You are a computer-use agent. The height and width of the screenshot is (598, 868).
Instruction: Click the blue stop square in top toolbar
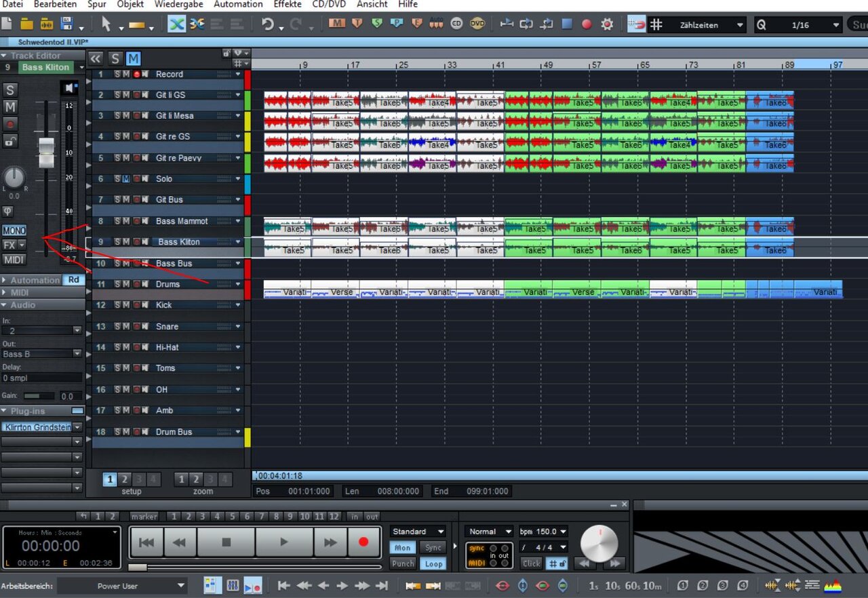coord(567,24)
